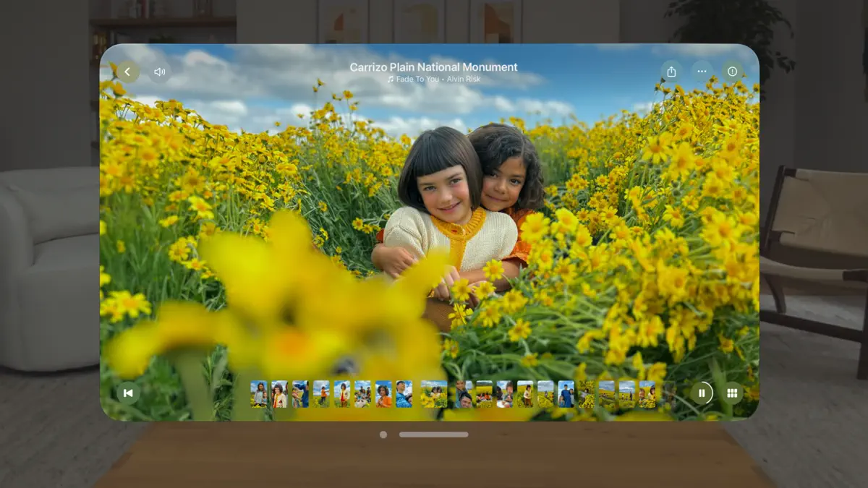Collapse the memory with the back arrow

127,72
